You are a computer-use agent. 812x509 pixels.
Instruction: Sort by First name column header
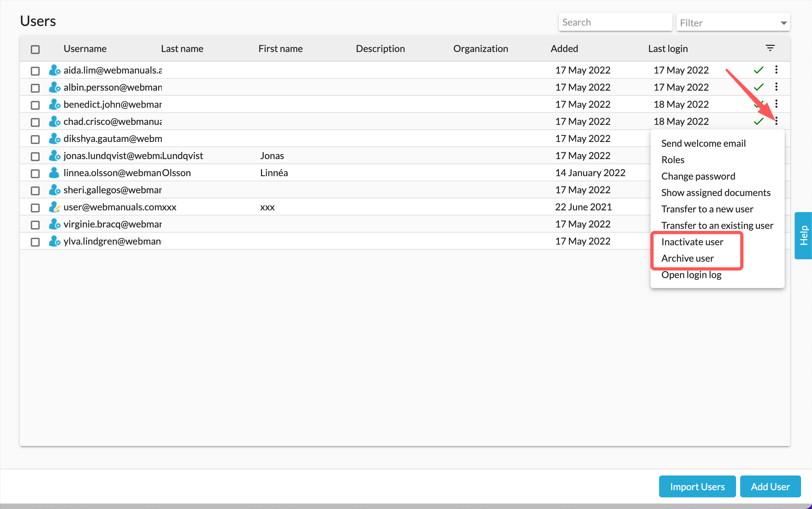click(280, 49)
